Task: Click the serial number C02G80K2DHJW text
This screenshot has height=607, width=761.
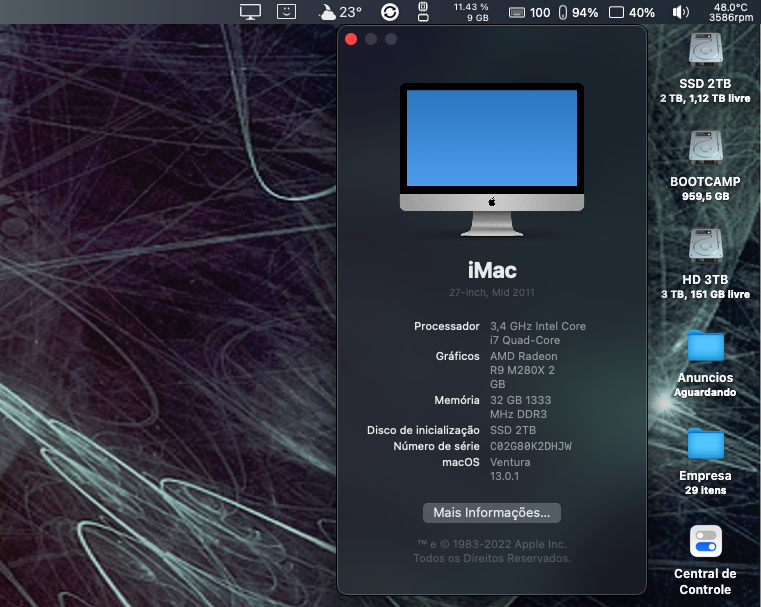Action: click(x=531, y=446)
